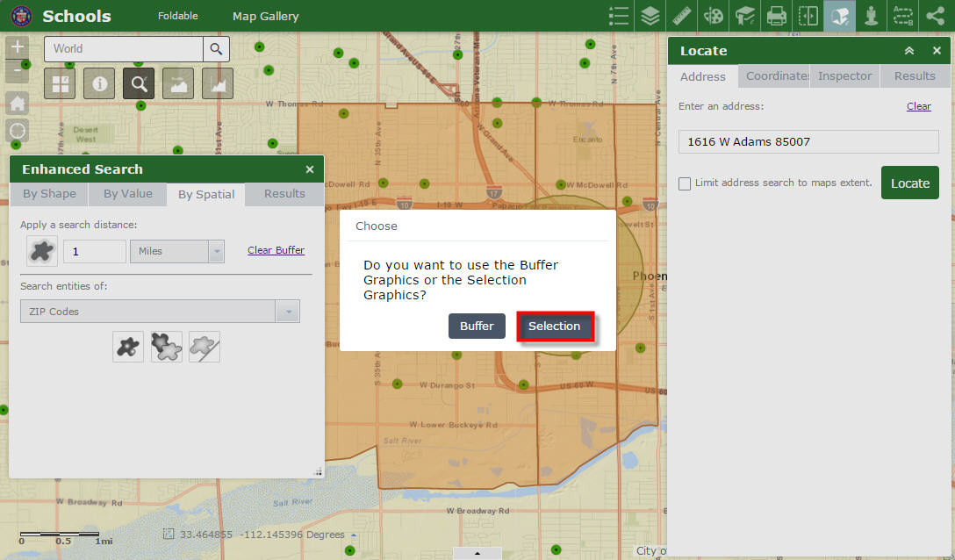Image resolution: width=955 pixels, height=560 pixels.
Task: Open the graduation cap schools widget
Action: (x=745, y=16)
